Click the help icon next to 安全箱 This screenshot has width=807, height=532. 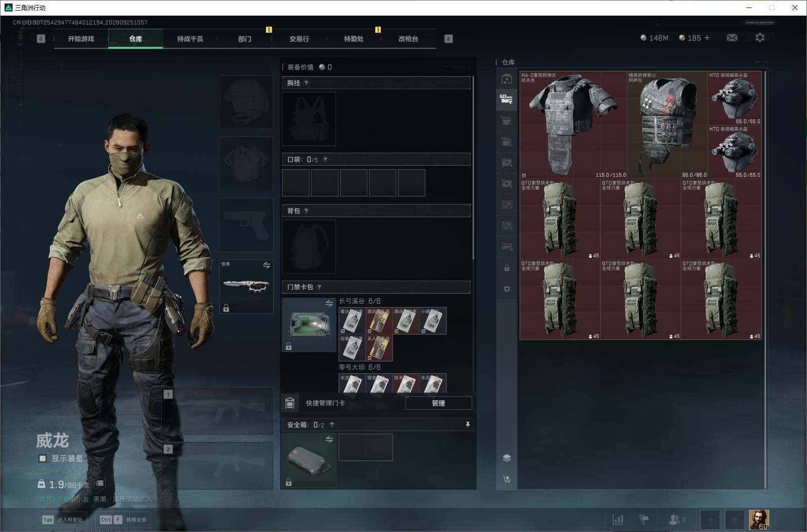[x=331, y=425]
